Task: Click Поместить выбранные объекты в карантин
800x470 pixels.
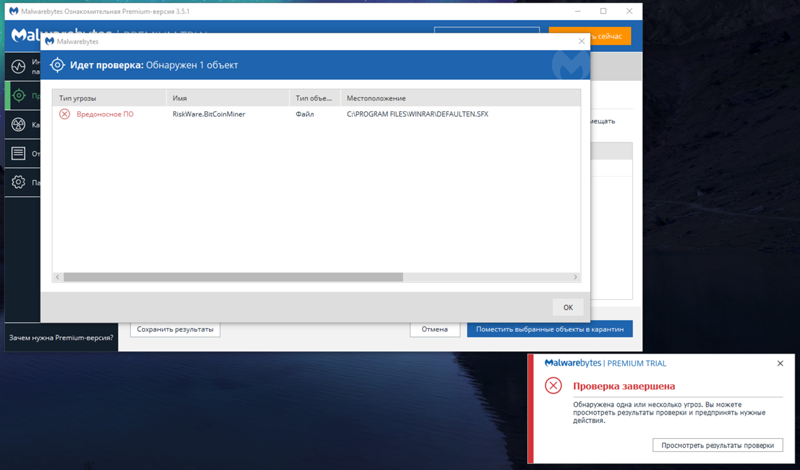Action: click(550, 329)
